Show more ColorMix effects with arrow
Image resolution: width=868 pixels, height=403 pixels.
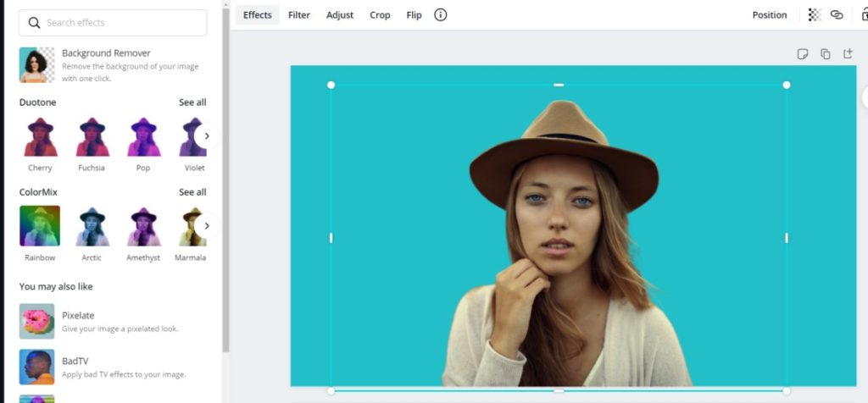(207, 225)
